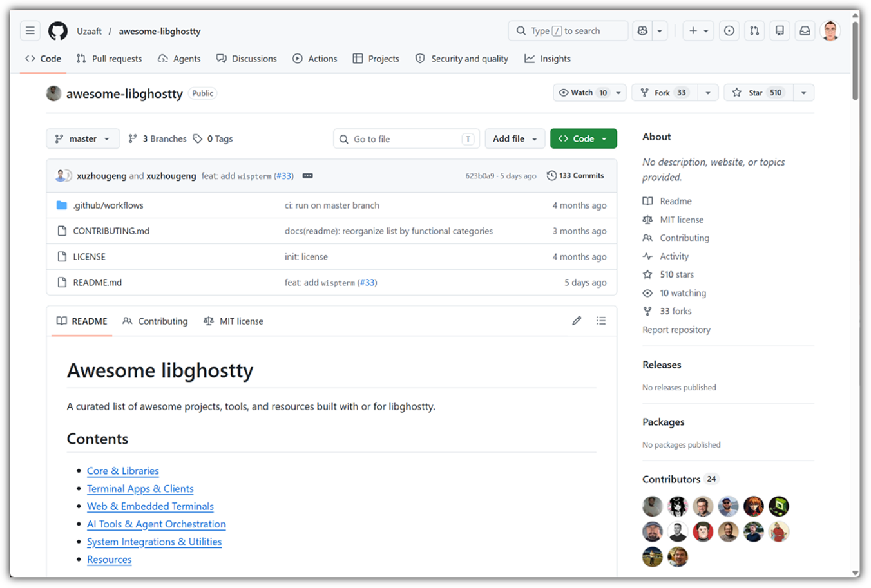Screen dimensions: 871x588
Task: Open pull request #33 in README.md row
Action: tap(368, 283)
